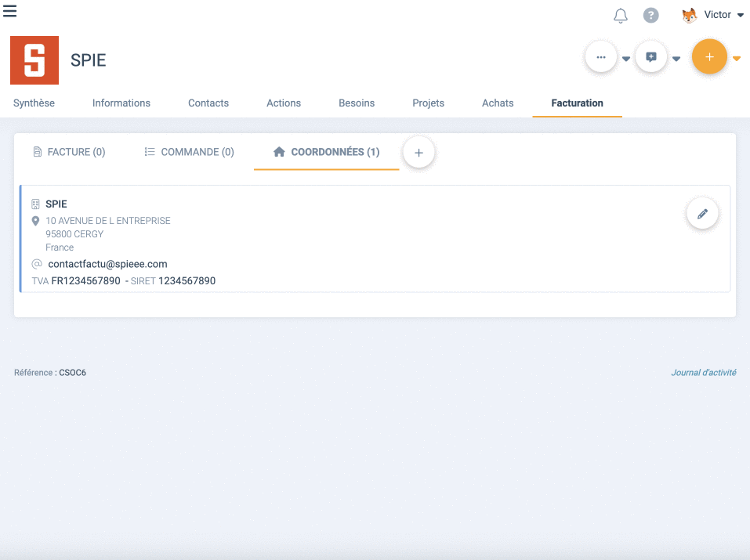The image size is (750, 560).
Task: Click the fox user avatar
Action: pos(689,16)
